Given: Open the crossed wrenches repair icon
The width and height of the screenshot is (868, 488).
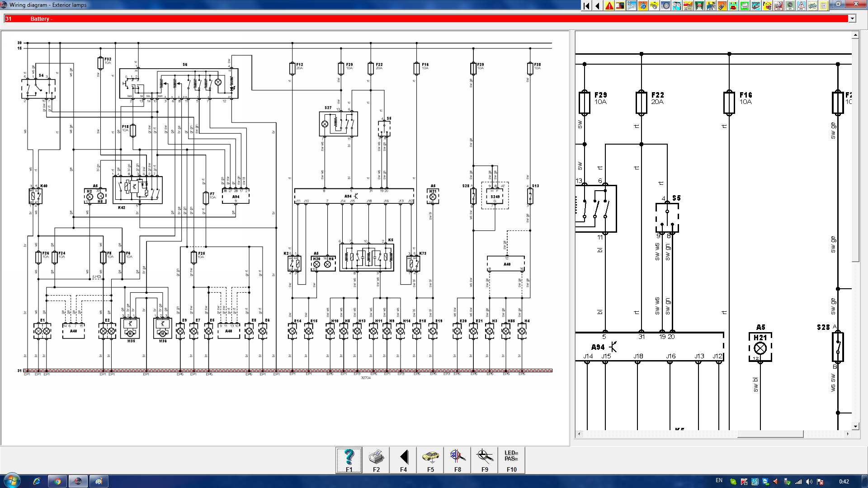Looking at the screenshot, I should (x=632, y=6).
